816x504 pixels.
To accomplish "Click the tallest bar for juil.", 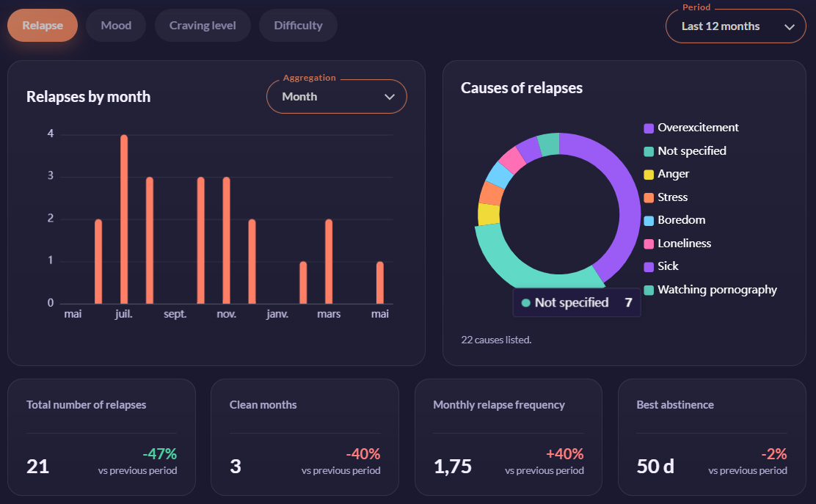I will coord(124,219).
